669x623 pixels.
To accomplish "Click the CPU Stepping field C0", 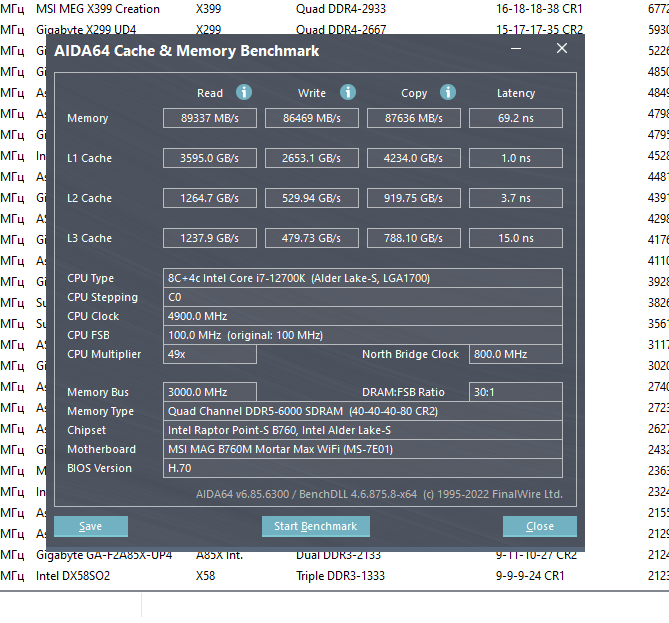I will click(x=363, y=297).
